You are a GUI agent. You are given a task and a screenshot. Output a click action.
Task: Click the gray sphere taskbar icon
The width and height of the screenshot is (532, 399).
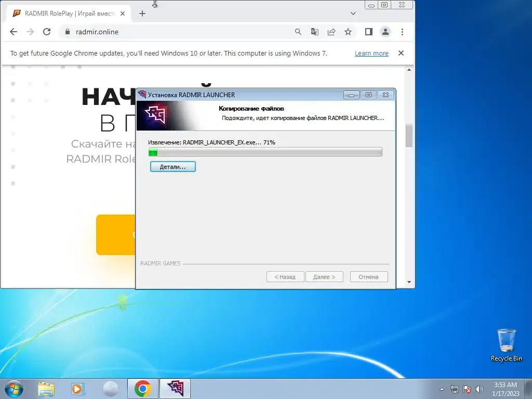111,389
